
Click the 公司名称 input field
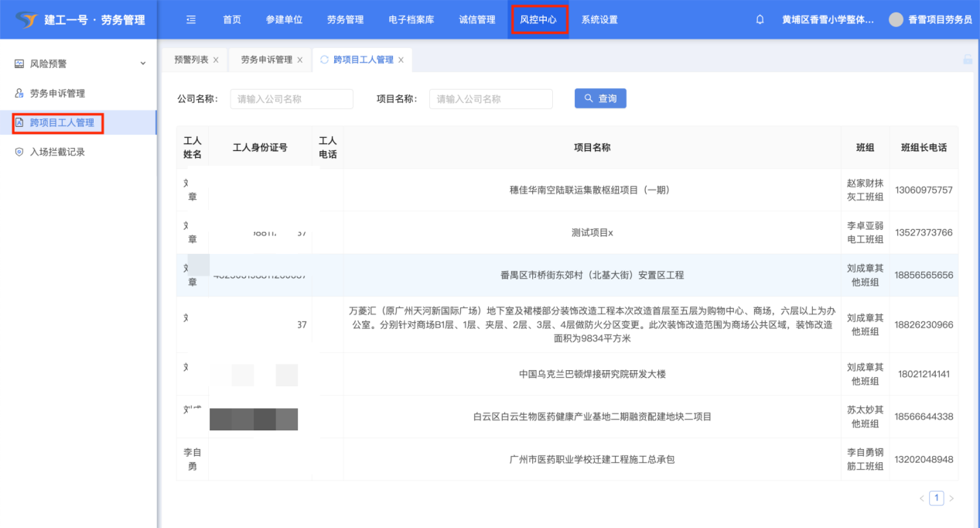[292, 99]
